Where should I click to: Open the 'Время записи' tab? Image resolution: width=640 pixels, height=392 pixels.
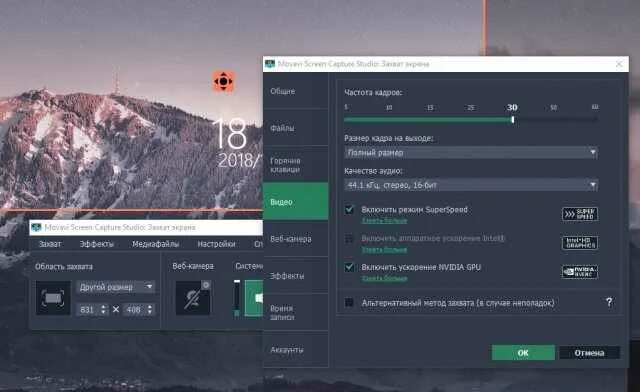[296, 312]
